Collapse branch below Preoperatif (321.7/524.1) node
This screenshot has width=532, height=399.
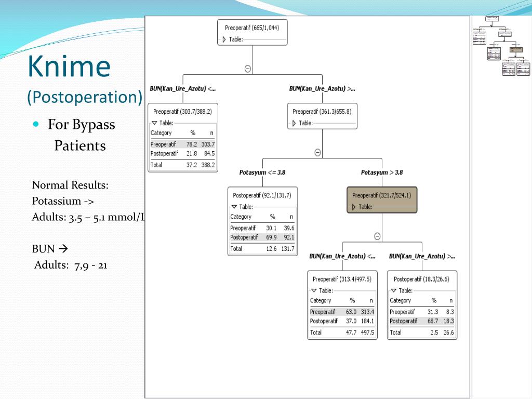(x=377, y=236)
